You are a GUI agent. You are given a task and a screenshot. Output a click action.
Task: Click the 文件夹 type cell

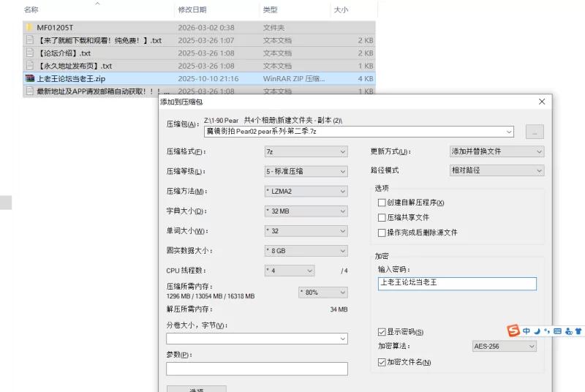(x=273, y=28)
